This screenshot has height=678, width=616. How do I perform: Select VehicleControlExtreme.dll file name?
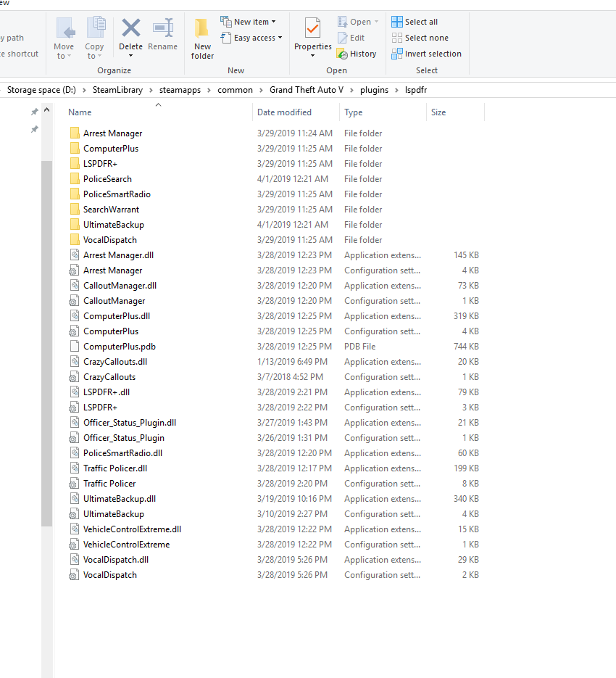coord(132,529)
